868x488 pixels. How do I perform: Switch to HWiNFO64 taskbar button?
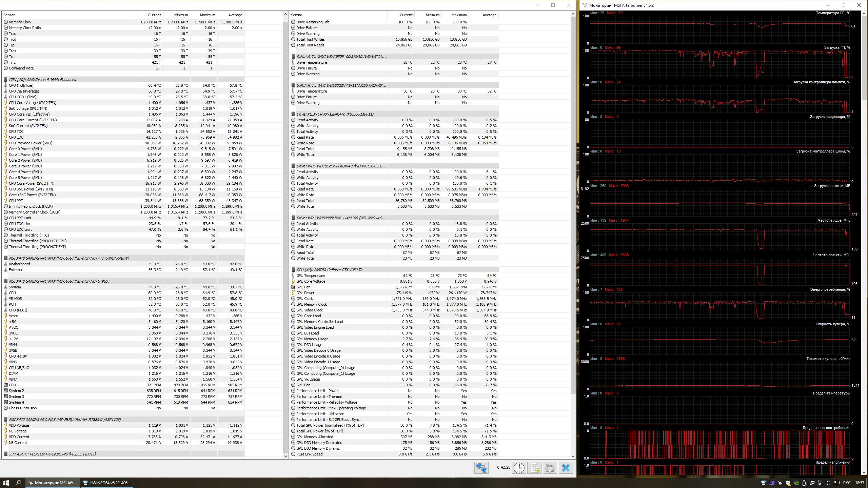[107, 483]
